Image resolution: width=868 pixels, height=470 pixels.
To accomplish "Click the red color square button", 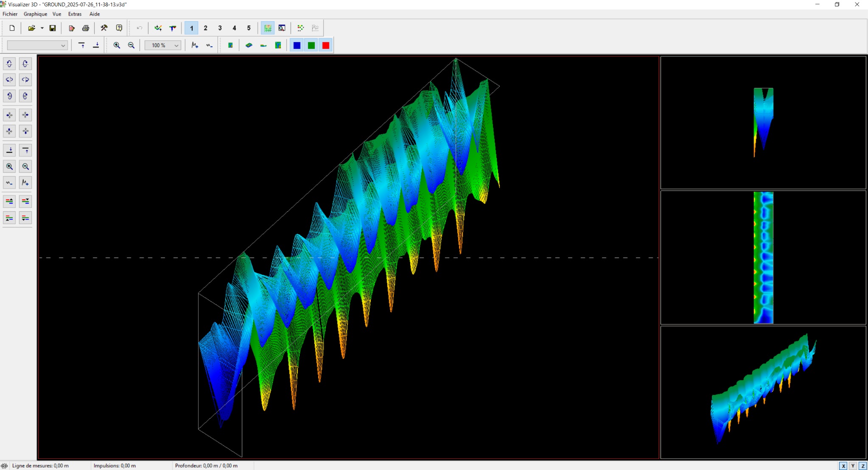I will click(x=326, y=45).
